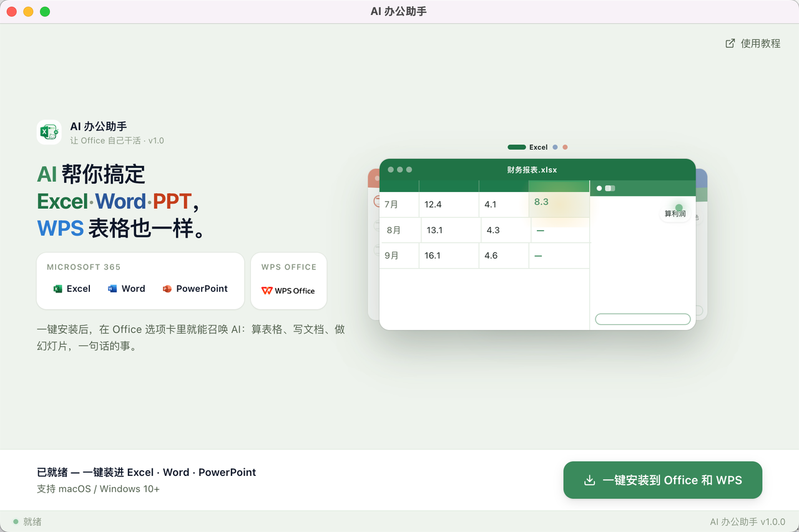Select cell 4.3 in the 8月 row
The height and width of the screenshot is (532, 799).
coord(506,230)
